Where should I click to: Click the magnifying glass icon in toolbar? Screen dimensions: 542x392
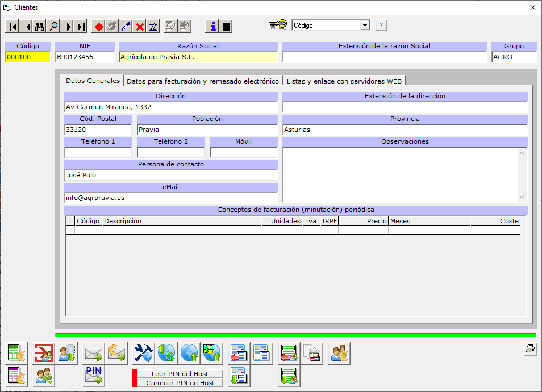[x=53, y=26]
